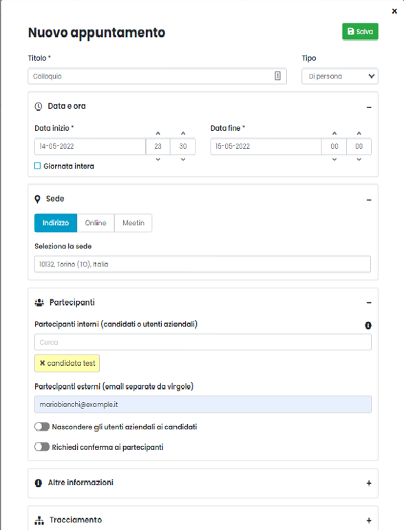The width and height of the screenshot is (404, 532).
Task: Increase the start minutes with up arrow
Action: pos(183,134)
